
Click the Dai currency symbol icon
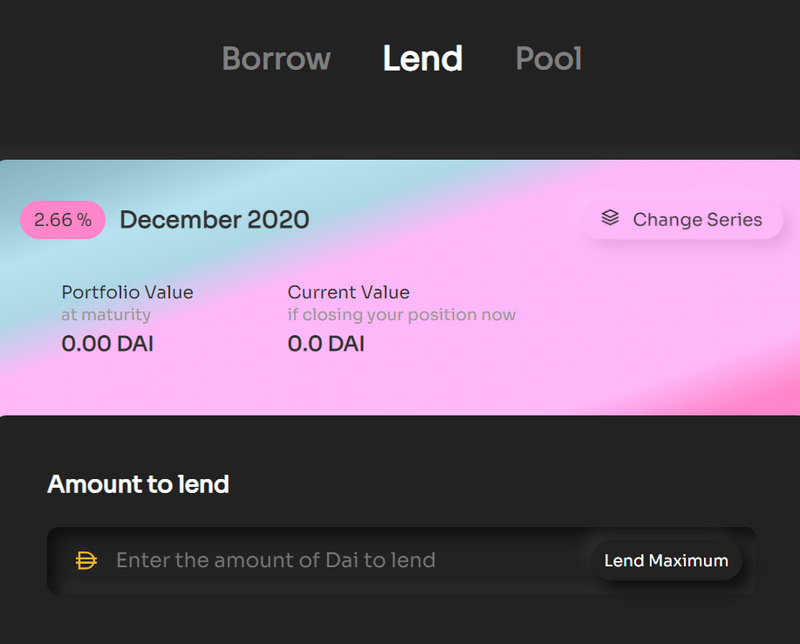point(87,561)
